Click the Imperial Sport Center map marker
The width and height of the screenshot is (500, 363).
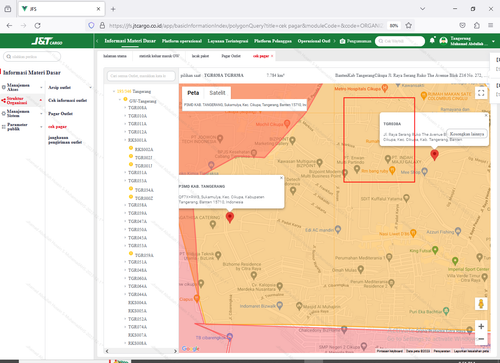click(x=455, y=261)
